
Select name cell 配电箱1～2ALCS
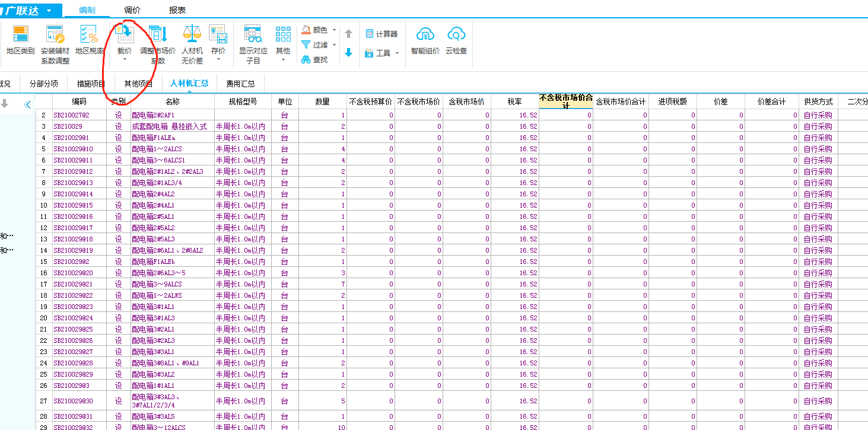pos(172,149)
